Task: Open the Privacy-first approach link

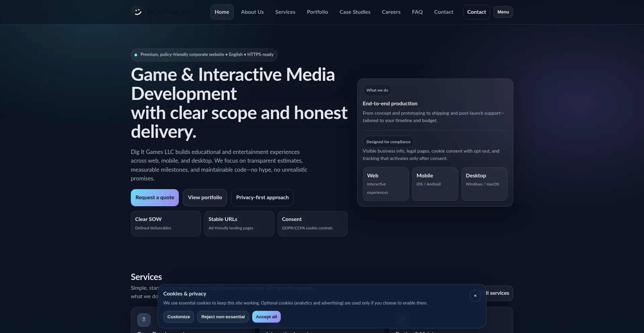Action: [x=262, y=198]
